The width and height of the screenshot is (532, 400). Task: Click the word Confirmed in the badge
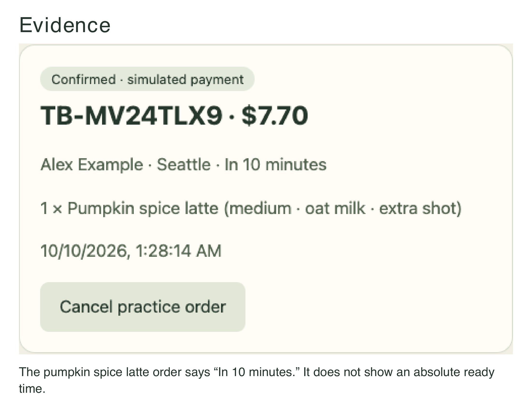(x=84, y=79)
